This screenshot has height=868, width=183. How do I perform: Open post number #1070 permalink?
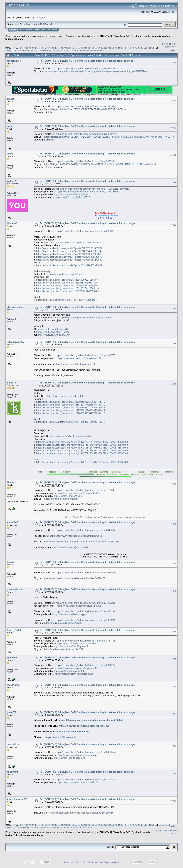173,484
